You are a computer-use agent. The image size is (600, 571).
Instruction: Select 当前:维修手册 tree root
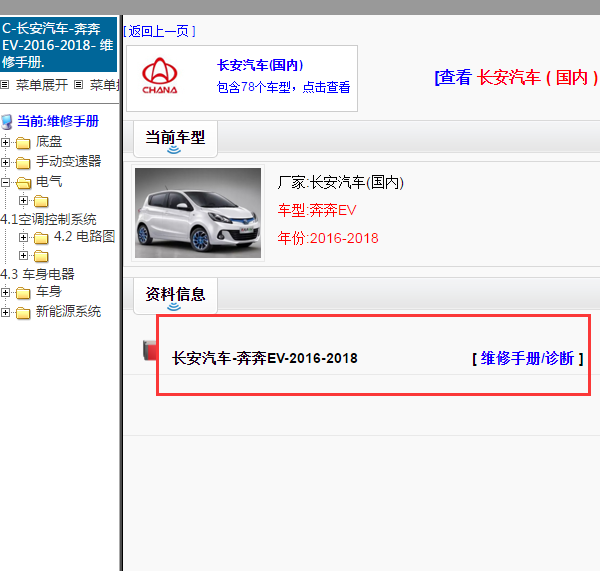[x=58, y=121]
